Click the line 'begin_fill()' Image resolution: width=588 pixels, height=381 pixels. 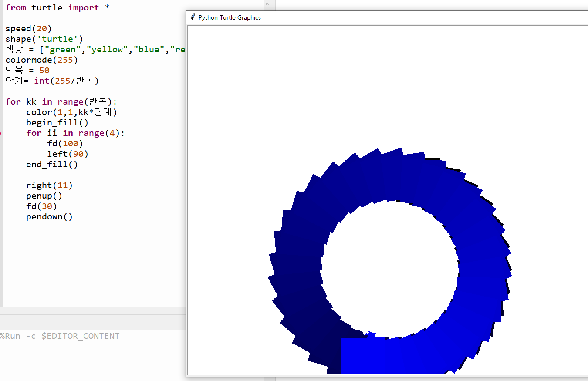click(57, 123)
